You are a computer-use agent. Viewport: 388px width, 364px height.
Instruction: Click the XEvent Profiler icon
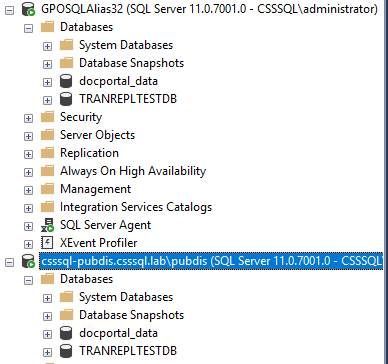[x=47, y=243]
